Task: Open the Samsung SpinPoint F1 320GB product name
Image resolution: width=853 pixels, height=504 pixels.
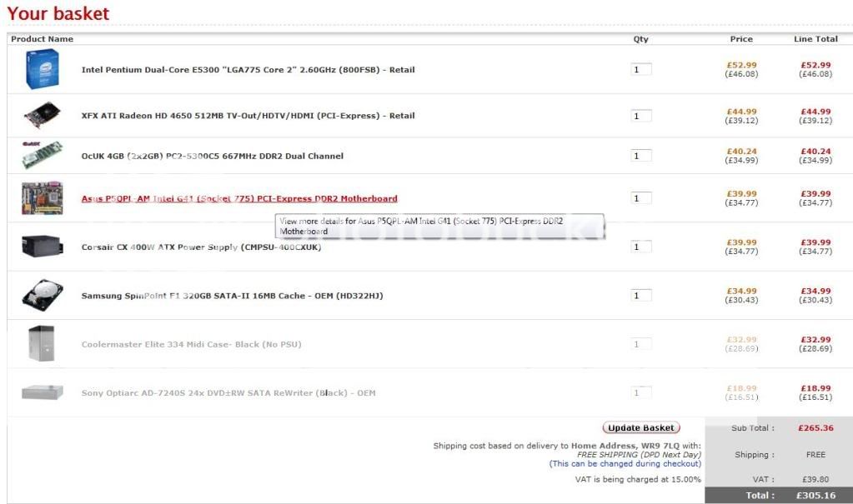Action: click(232, 296)
